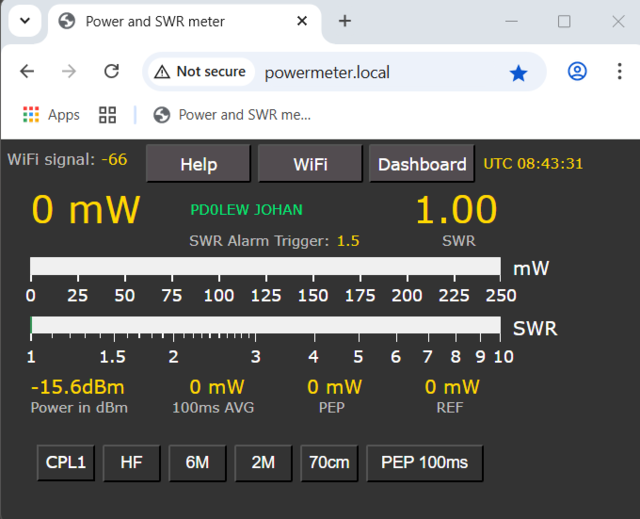Viewport: 640px width, 519px height.
Task: Open the Power and SWR meter bookmark
Action: coord(232,115)
